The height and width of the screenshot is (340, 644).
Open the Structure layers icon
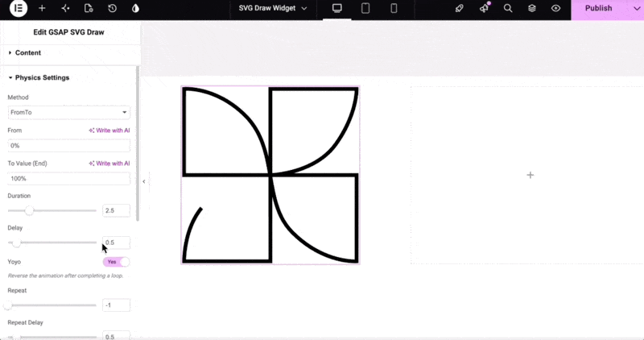click(x=532, y=8)
